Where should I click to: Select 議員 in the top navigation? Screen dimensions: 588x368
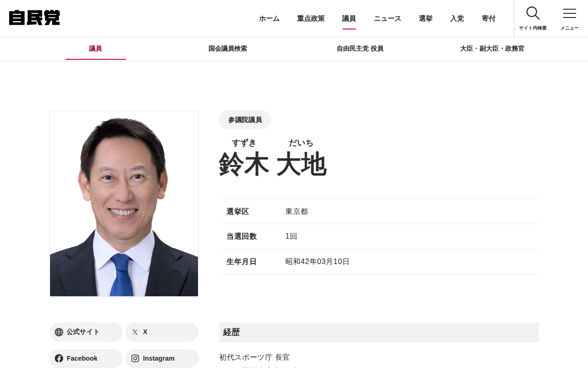click(x=349, y=18)
